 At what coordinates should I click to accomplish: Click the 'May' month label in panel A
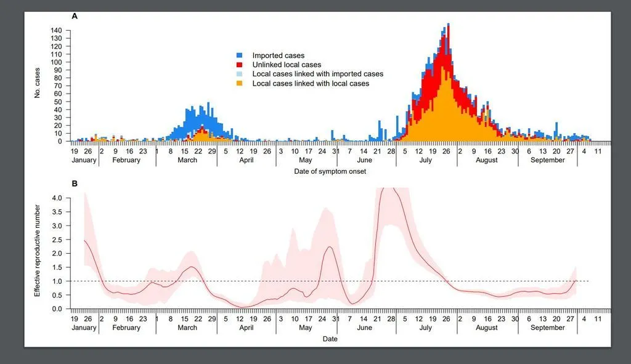(x=306, y=160)
